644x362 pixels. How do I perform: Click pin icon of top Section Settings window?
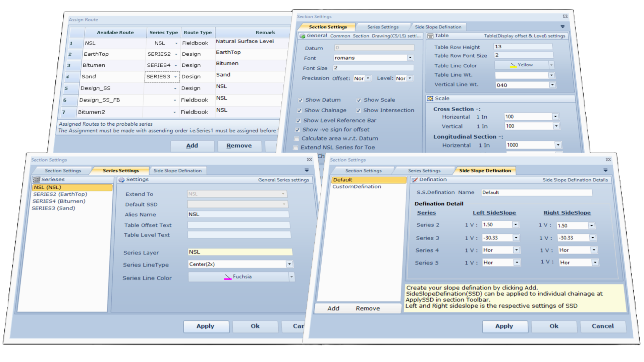pos(565,16)
